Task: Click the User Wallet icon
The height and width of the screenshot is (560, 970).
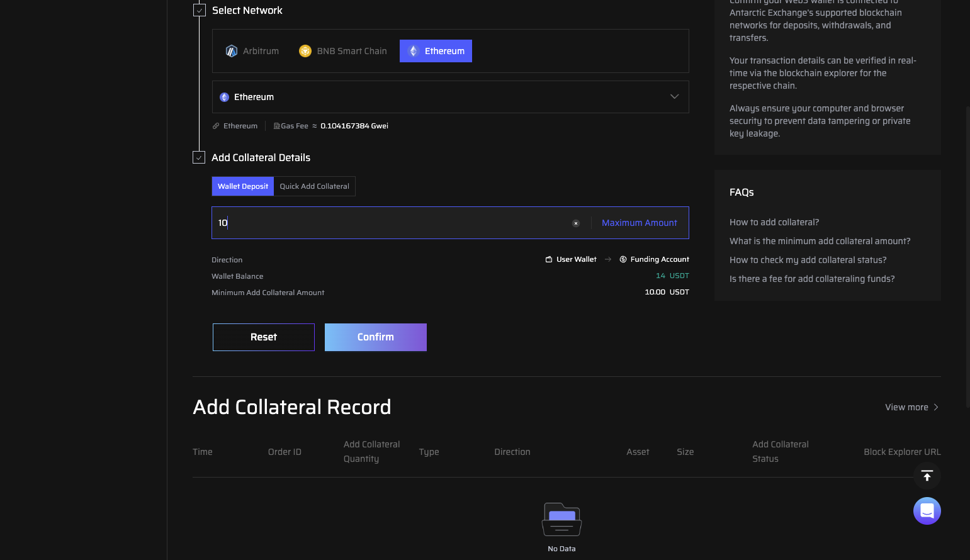Action: point(549,259)
